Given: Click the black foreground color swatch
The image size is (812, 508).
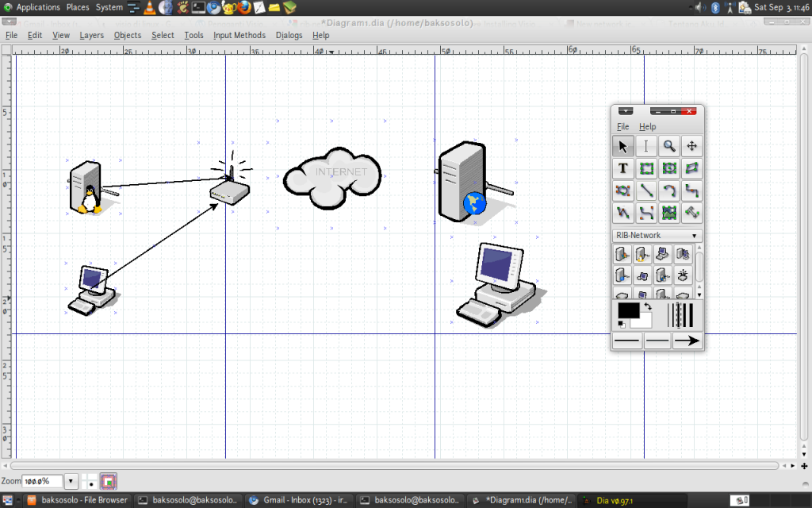Looking at the screenshot, I should [x=628, y=311].
